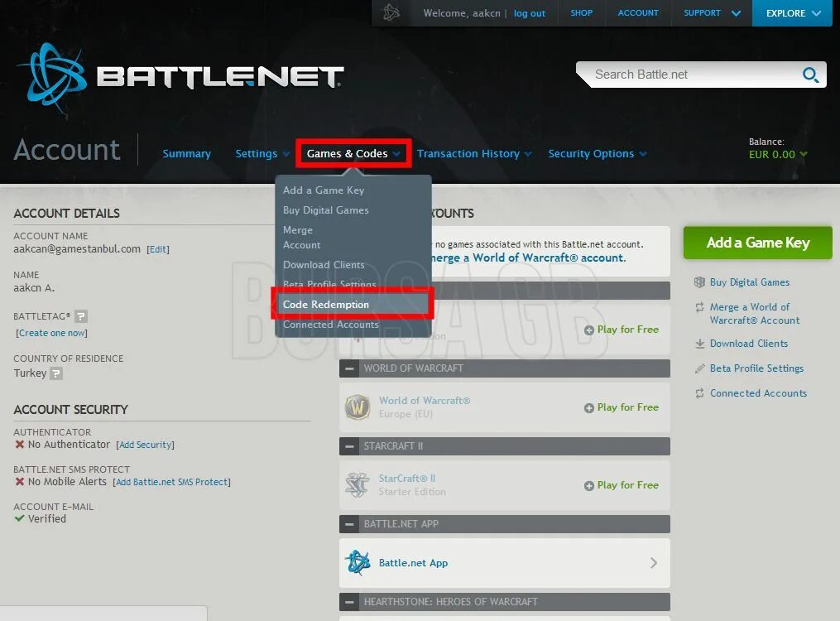Viewport: 840px width, 621px height.
Task: Click Edit next to account name
Action: (x=158, y=249)
